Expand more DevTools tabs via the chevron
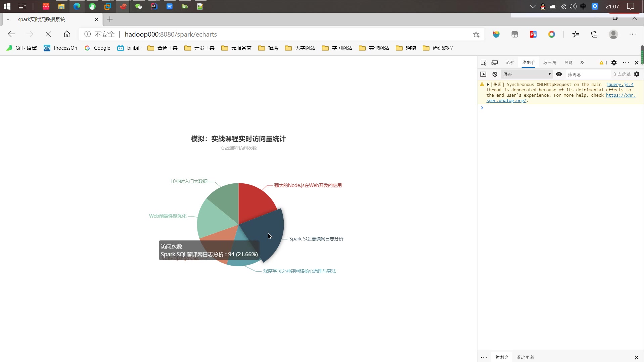Viewport: 644px width, 362px height. (582, 63)
